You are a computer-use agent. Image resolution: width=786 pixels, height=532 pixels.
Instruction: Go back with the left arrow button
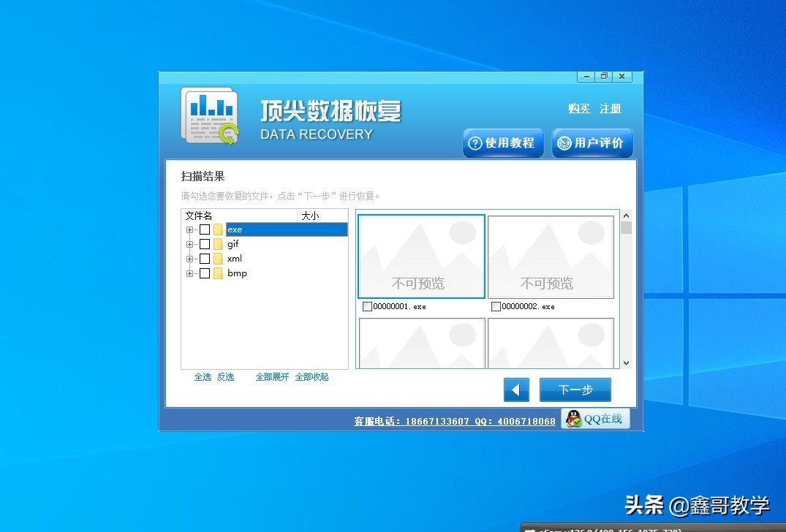coord(516,389)
